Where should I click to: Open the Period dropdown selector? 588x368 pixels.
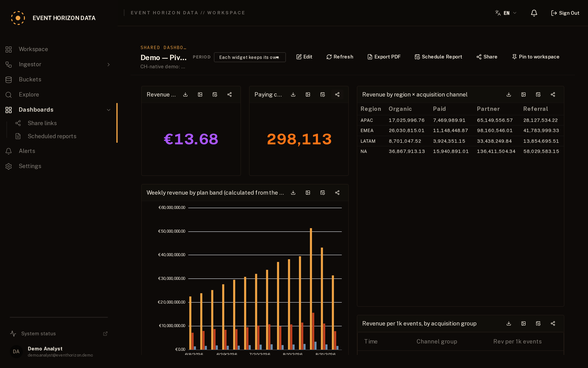pyautogui.click(x=249, y=57)
